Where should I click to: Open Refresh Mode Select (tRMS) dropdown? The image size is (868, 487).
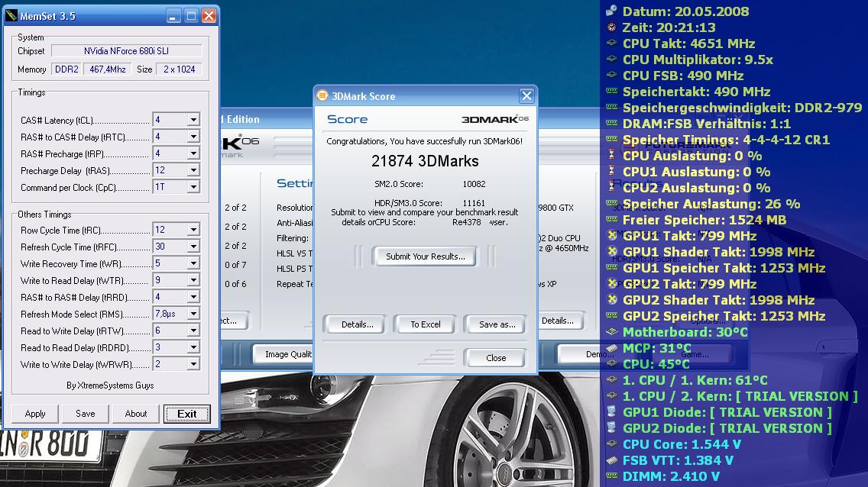[193, 314]
